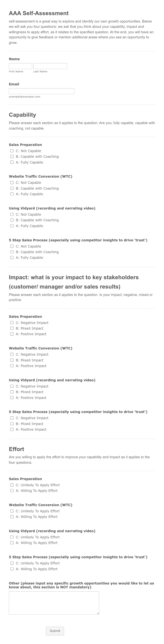Submit the self-assessment form
Image resolution: width=164 pixels, height=644 pixels.
point(55,631)
